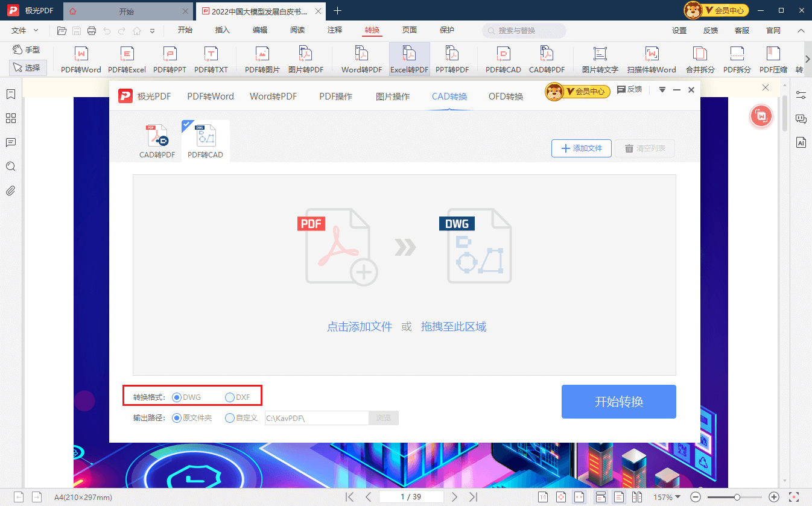Open the 157% zoom level dropdown
The height and width of the screenshot is (506, 812).
point(667,498)
